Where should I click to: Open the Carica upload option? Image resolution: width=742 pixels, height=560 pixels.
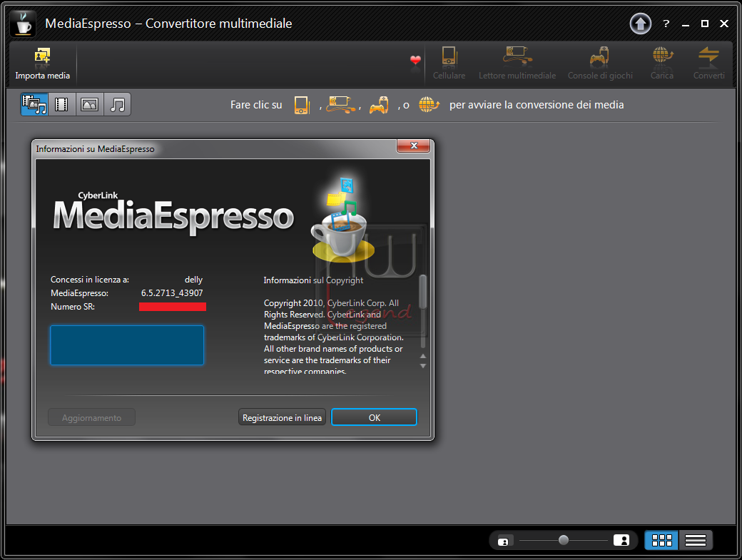click(x=661, y=64)
